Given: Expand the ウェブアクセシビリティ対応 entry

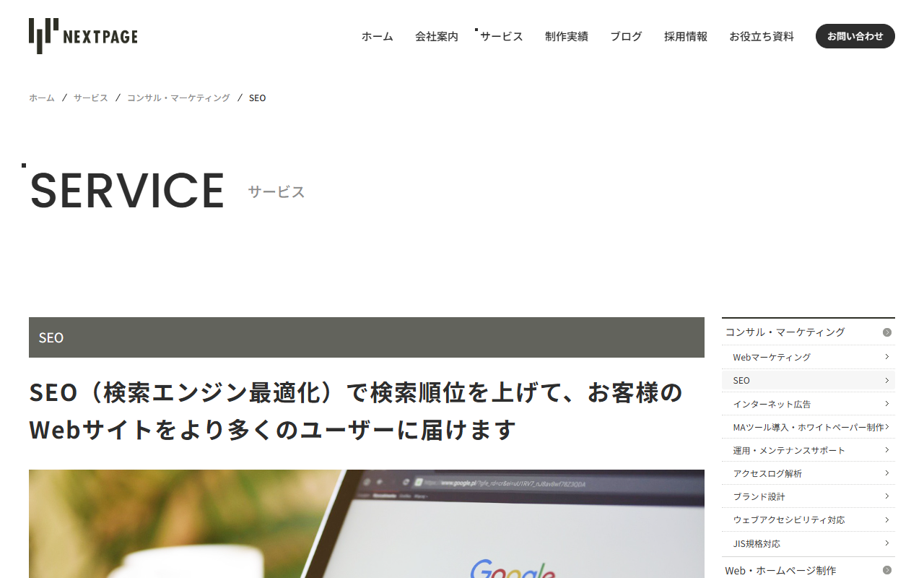Looking at the screenshot, I should (886, 519).
